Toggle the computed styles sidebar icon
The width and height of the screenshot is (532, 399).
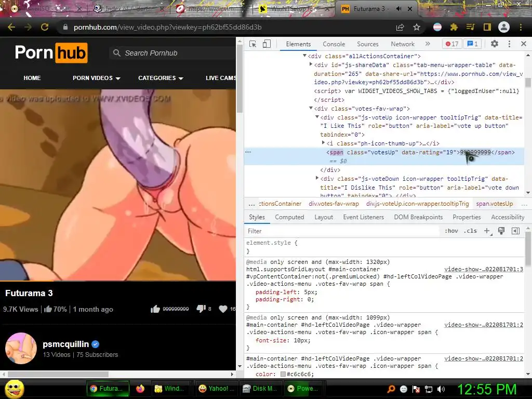click(x=515, y=231)
